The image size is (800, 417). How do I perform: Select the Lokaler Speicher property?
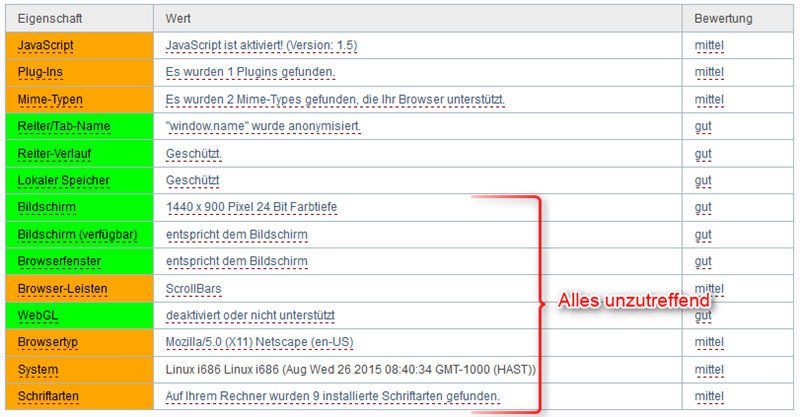click(63, 181)
